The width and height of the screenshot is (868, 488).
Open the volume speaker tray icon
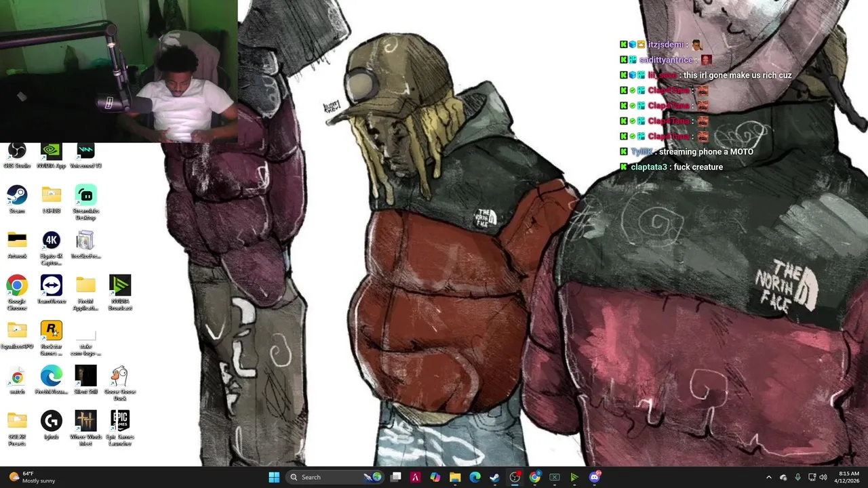[x=823, y=477]
